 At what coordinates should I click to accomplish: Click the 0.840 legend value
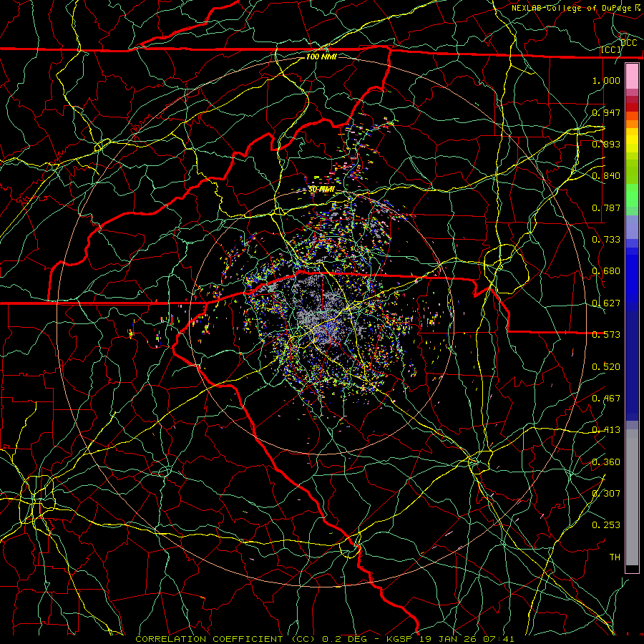606,176
